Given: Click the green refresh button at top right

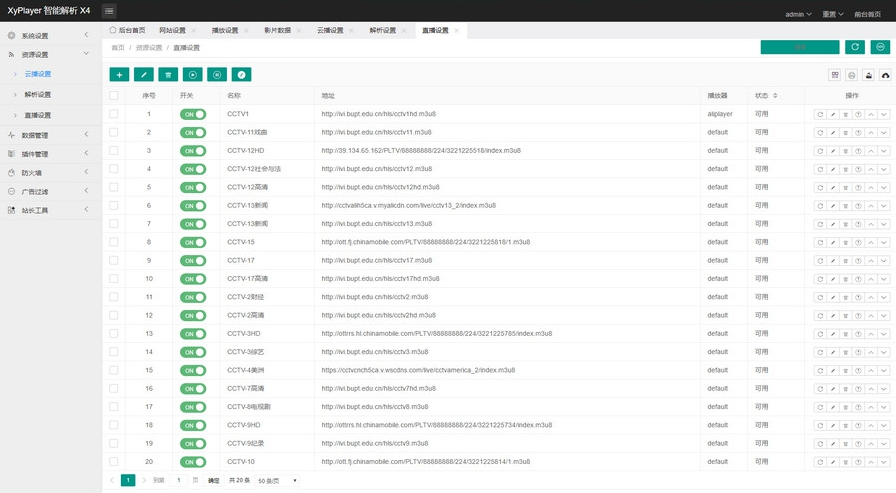Looking at the screenshot, I should pos(854,47).
